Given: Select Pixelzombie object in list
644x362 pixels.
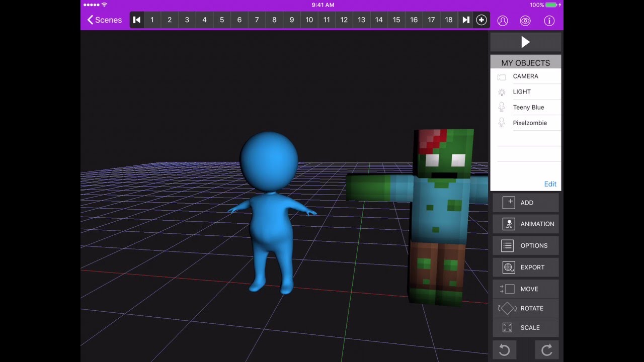Looking at the screenshot, I should pos(526,123).
